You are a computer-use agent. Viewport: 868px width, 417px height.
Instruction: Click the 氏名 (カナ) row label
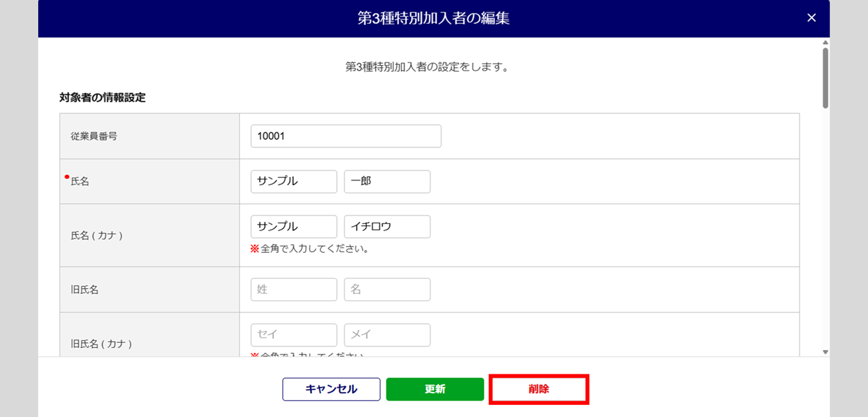click(96, 235)
